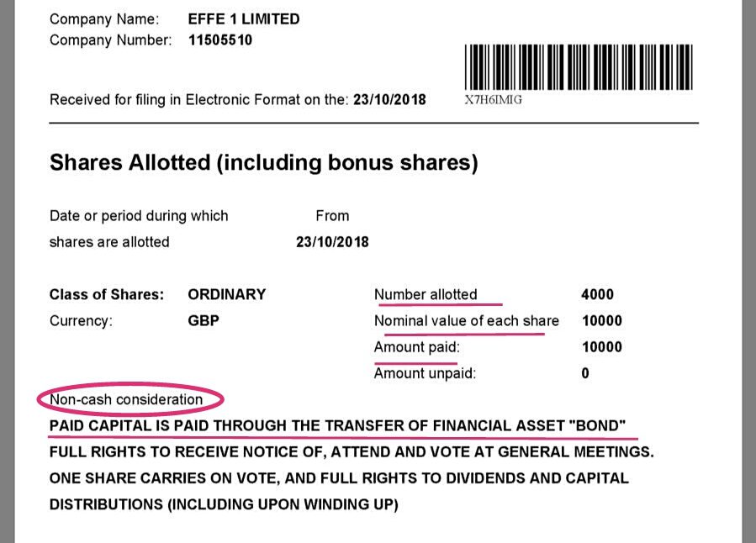Click the amount unpaid value 0
The height and width of the screenshot is (543, 756).
tap(585, 373)
